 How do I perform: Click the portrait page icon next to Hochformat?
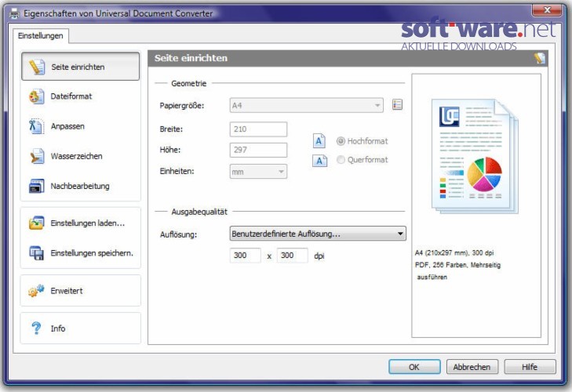pos(319,141)
